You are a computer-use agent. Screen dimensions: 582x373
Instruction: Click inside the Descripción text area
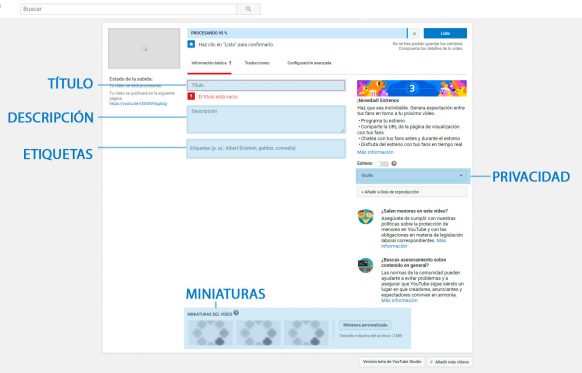tap(266, 120)
